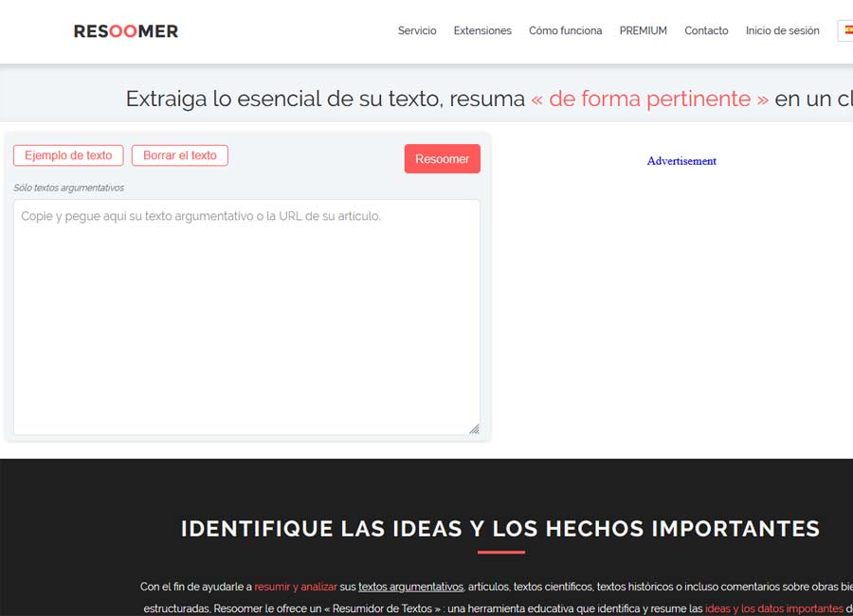
Task: Click the red Resoomer button
Action: (443, 159)
